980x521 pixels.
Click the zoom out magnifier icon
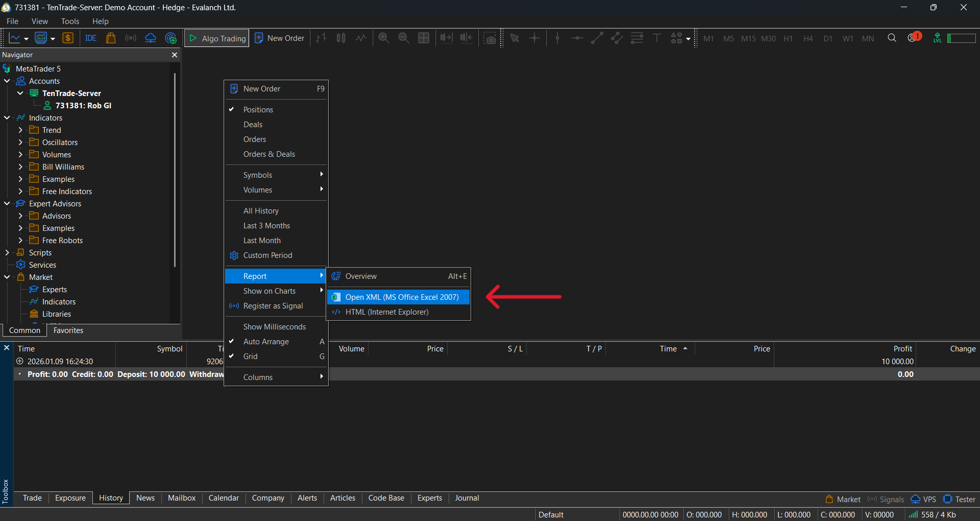click(404, 38)
